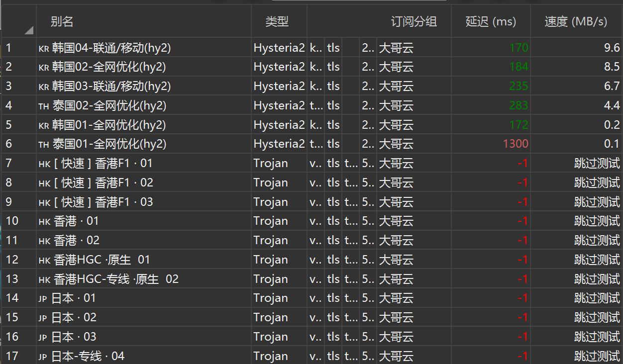This screenshot has width=623, height=364.
Task: Select the 泰国02-全网优化(hy2) server row
Action: click(109, 105)
